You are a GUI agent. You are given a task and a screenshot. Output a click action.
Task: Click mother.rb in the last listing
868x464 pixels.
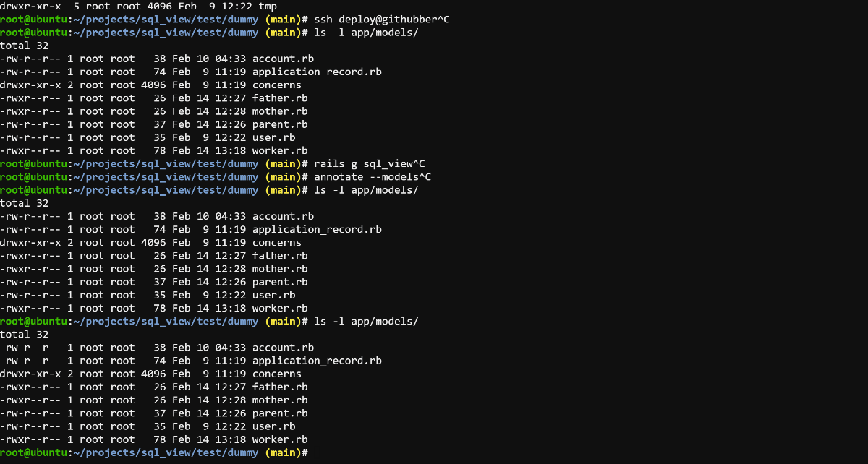tap(280, 400)
